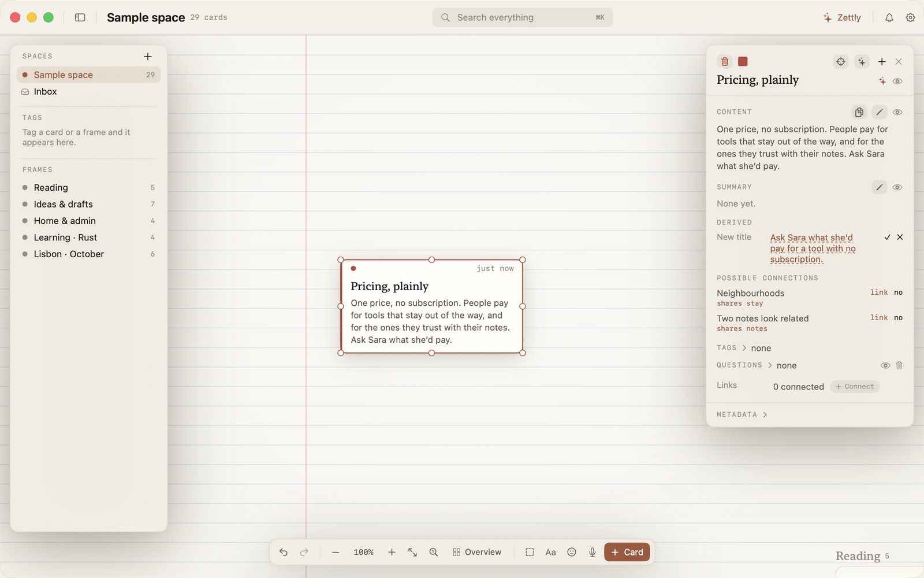This screenshot has width=924, height=578.
Task: Delete card using the trash icon in the detail panel header
Action: [x=725, y=61]
